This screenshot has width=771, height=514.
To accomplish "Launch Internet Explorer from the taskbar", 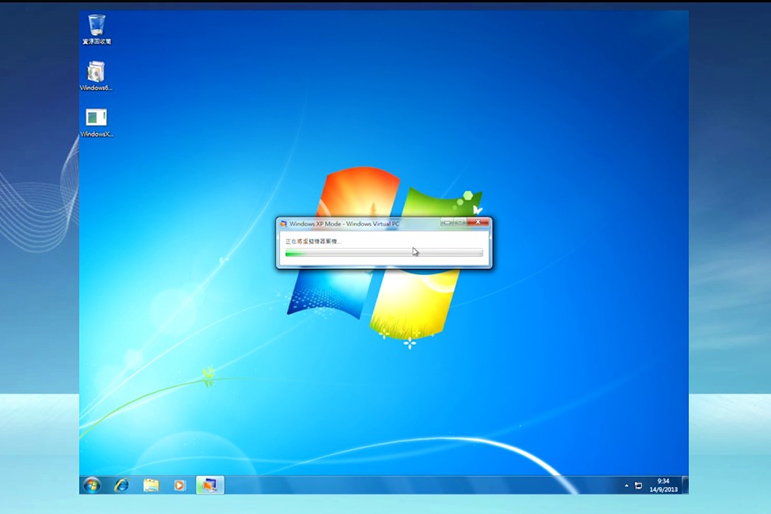I will [121, 485].
